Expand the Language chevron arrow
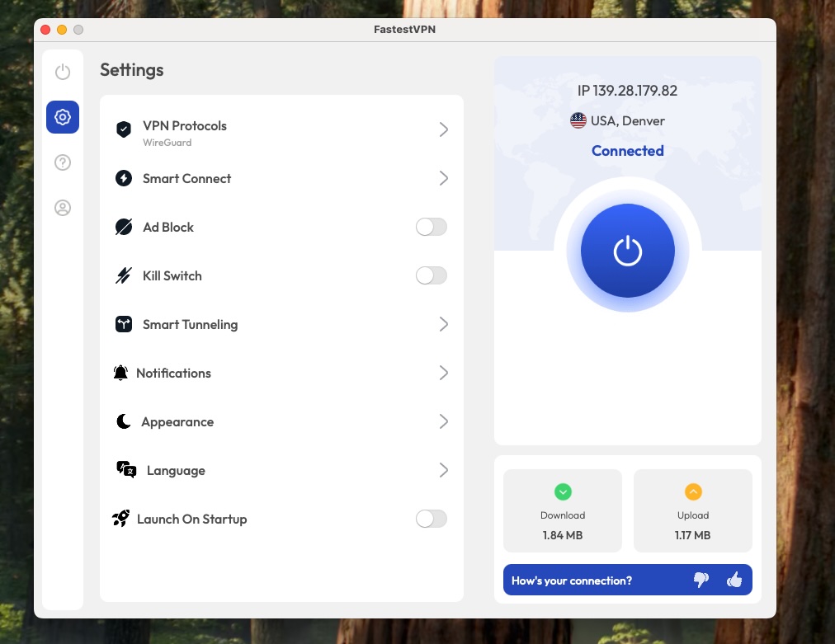The image size is (835, 644). click(444, 470)
